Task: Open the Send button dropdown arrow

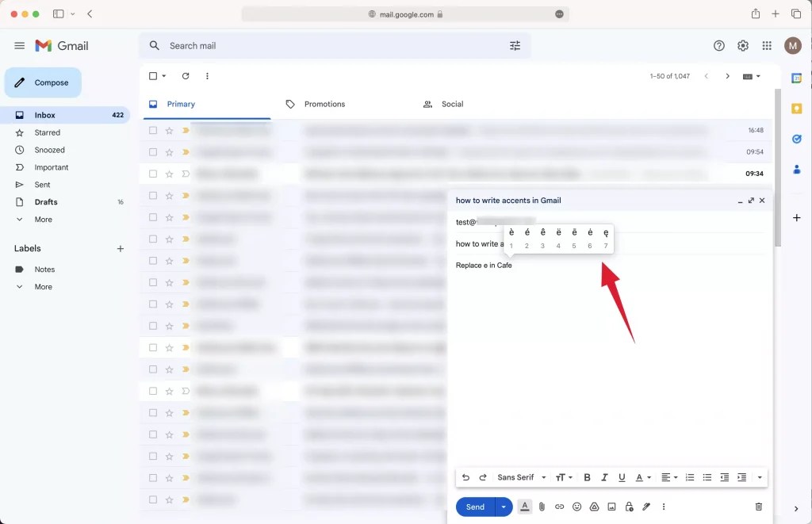Action: point(503,507)
